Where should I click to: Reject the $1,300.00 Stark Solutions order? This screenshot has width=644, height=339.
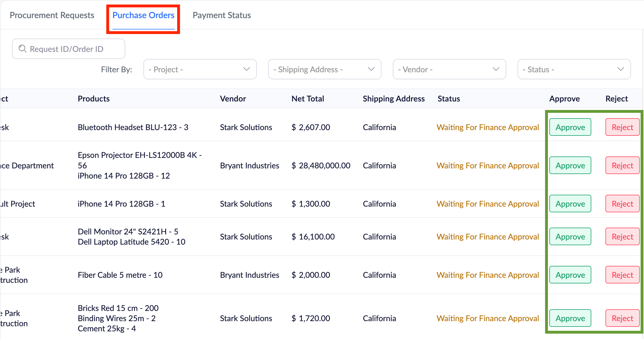[x=622, y=204]
